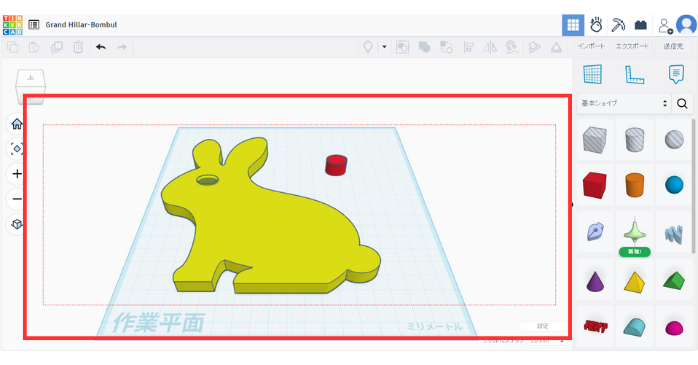
Task: Select the blue sphere shape
Action: 674,185
